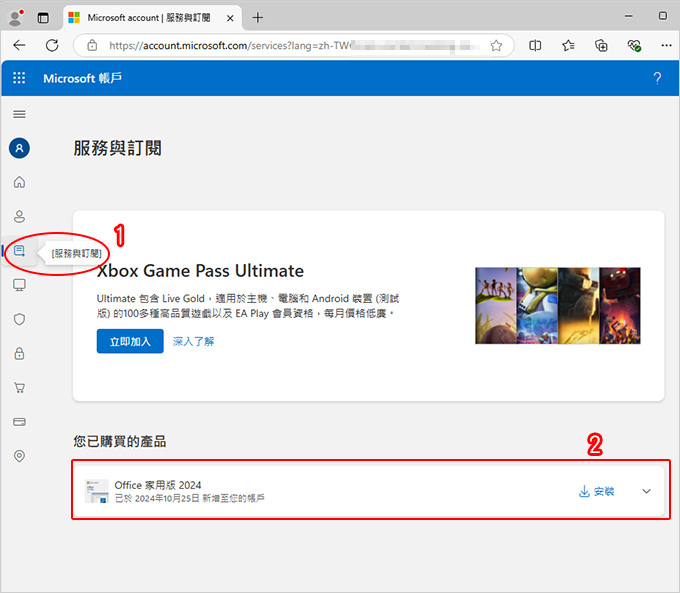Select the Microsoft account browser tab

click(150, 18)
